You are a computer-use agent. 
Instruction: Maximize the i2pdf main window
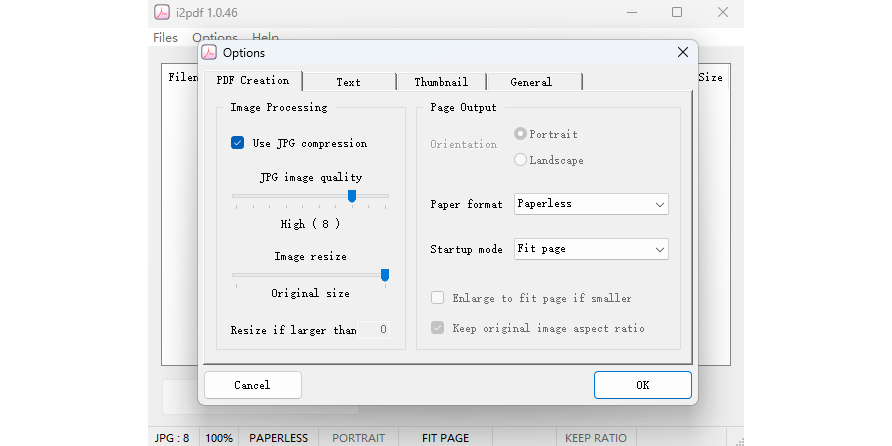coord(676,12)
